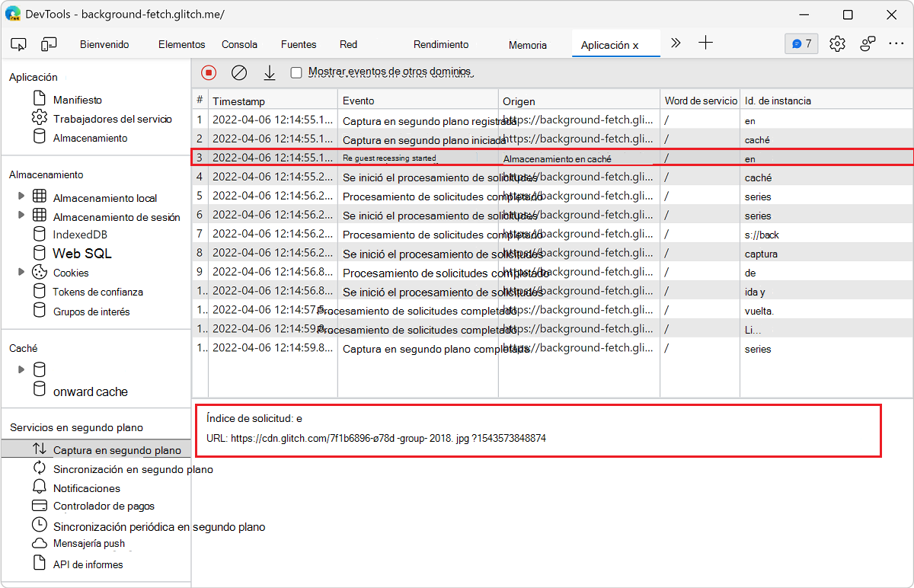Open Mensajería push item
Screen dimensions: 914x588
88,544
